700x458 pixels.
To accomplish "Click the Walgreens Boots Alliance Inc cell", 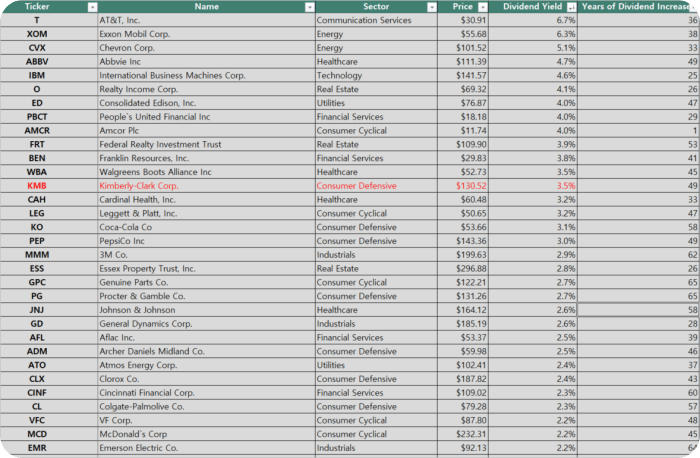I will click(206, 172).
